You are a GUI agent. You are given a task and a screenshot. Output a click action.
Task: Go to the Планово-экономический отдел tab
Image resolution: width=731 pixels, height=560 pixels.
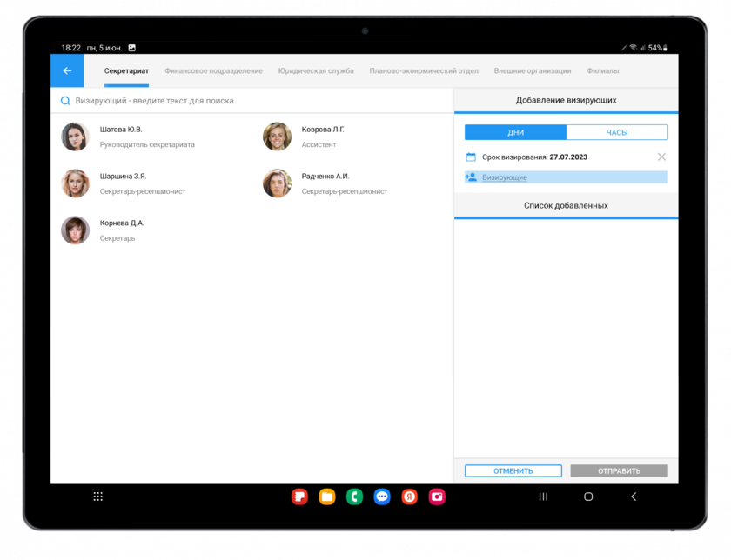(x=424, y=71)
